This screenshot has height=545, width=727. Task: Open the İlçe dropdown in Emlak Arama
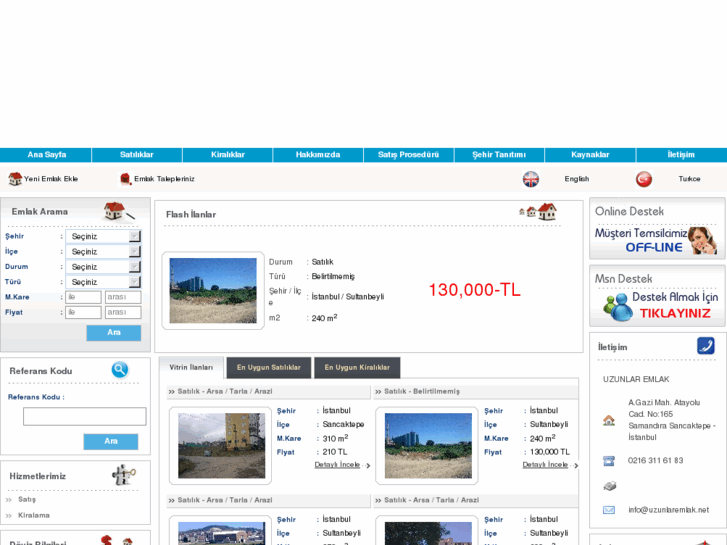103,251
